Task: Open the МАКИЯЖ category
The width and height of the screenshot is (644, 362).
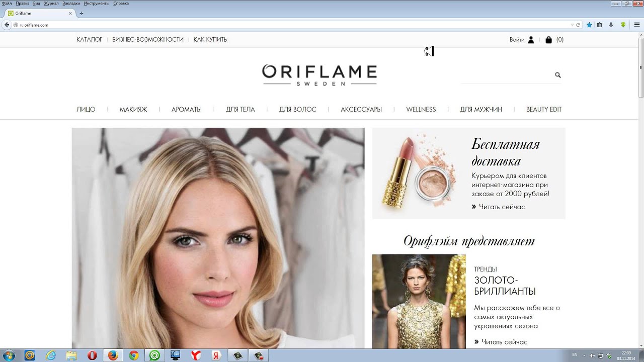Action: [x=133, y=109]
